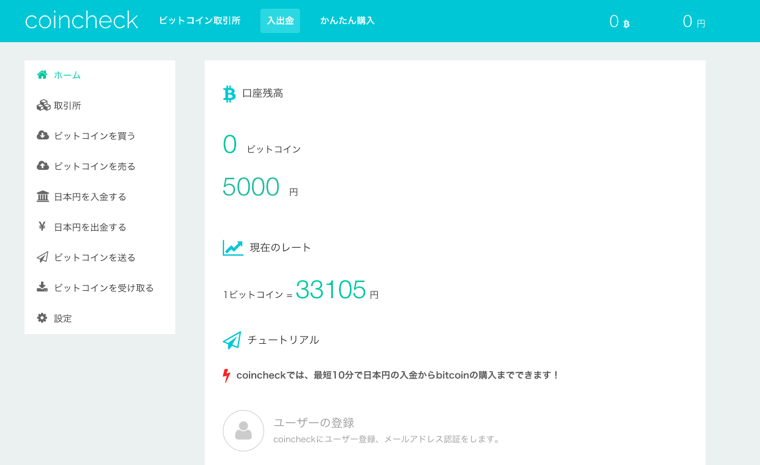Click the 33105 rate value
This screenshot has width=760, height=465.
331,289
